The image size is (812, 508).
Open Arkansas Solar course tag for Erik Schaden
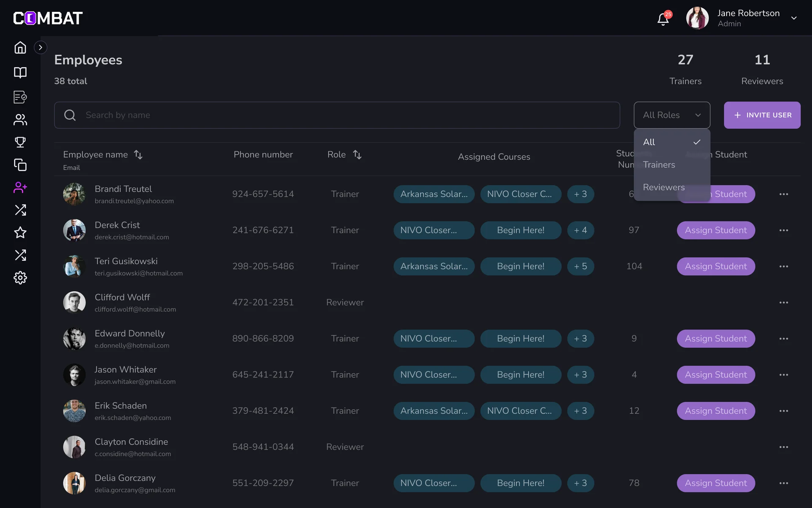[434, 411]
